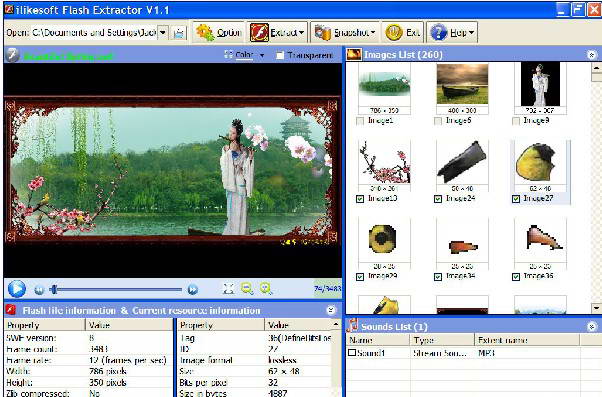
Task: Collapse the Flash file information panel
Action: tap(331, 310)
